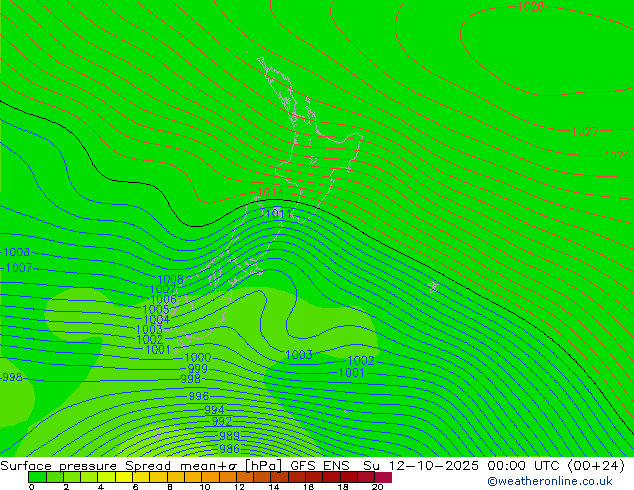Select the blue 1011 contour label

(279, 213)
